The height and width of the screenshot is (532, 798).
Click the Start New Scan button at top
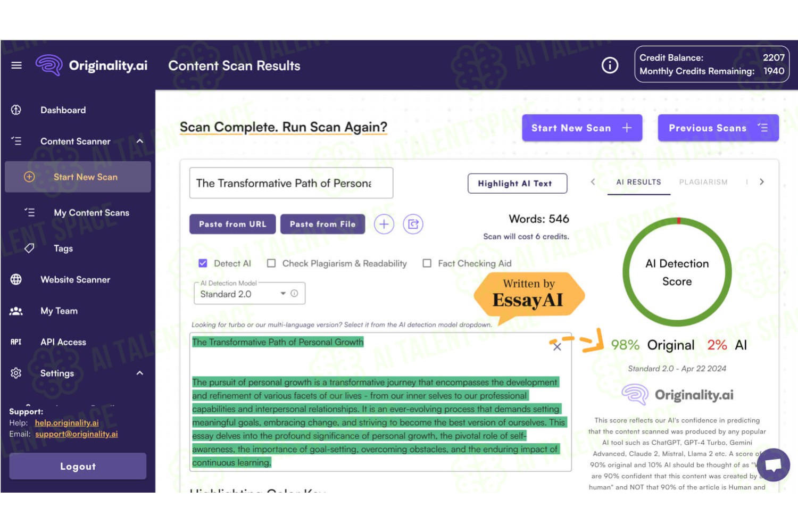tap(582, 128)
